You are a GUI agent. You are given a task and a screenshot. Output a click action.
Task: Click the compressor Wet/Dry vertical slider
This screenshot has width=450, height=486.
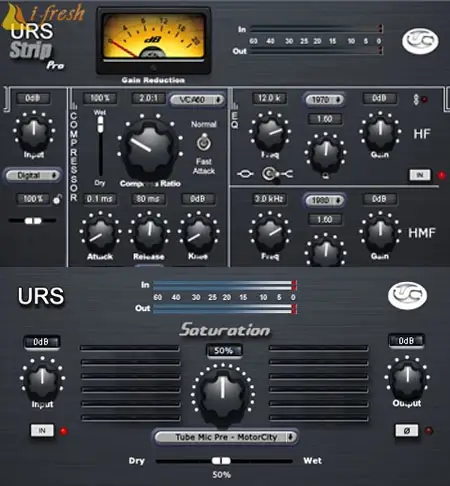click(100, 146)
